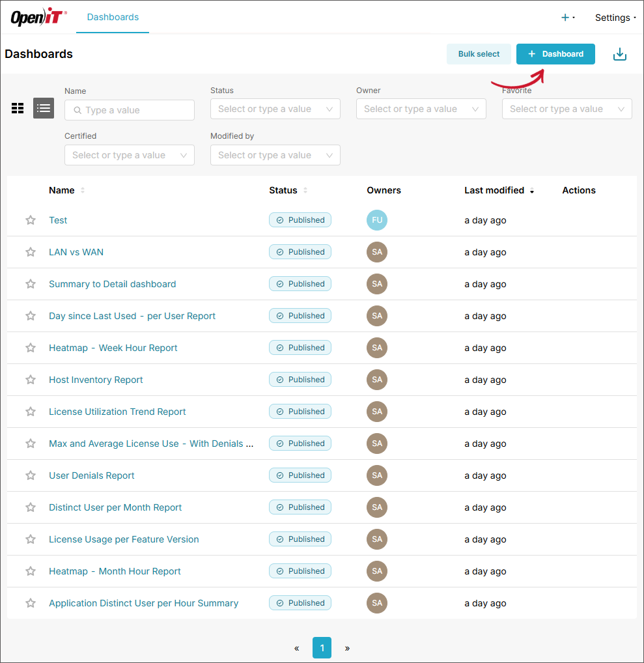Sort by Last modified column
The image size is (644, 663).
(x=499, y=190)
